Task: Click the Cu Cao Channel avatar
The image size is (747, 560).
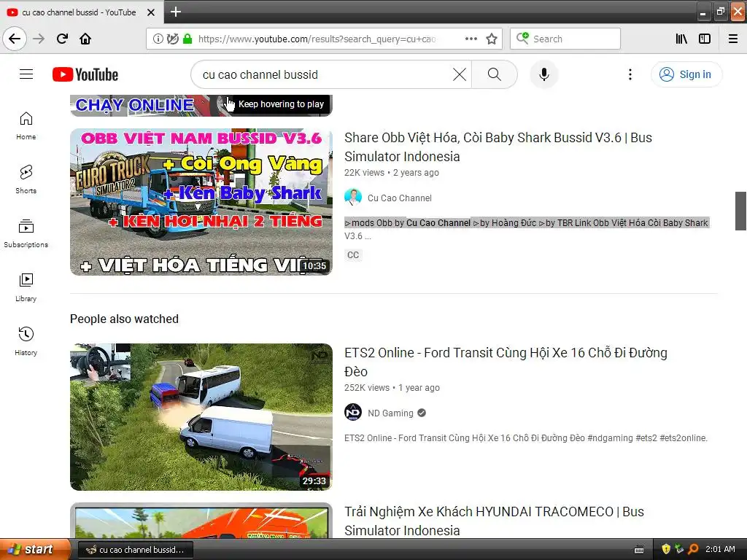Action: [353, 198]
